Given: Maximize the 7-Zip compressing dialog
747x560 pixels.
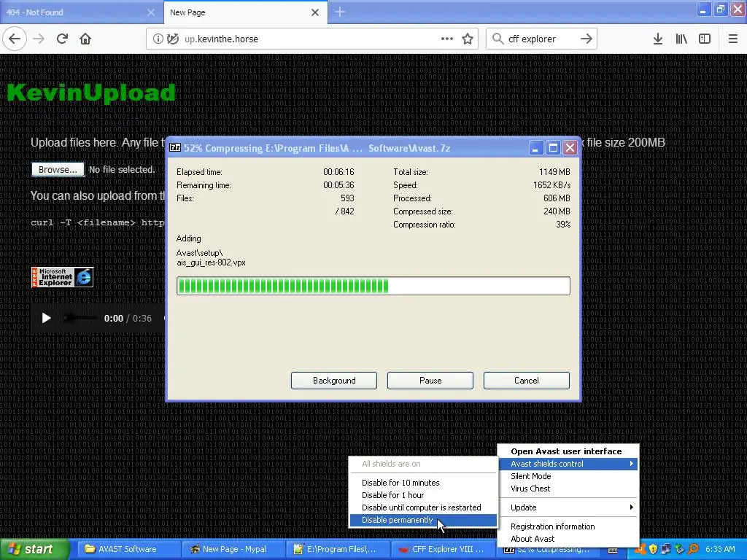Looking at the screenshot, I should tap(553, 148).
